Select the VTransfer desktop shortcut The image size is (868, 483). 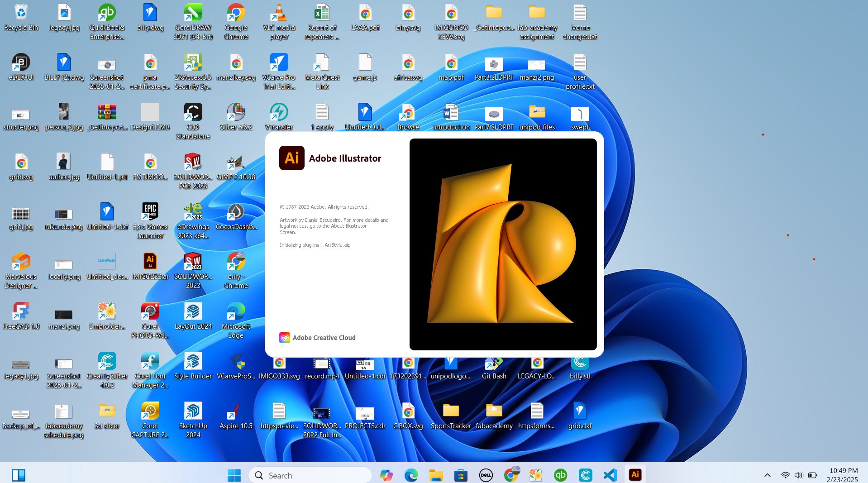click(x=279, y=117)
